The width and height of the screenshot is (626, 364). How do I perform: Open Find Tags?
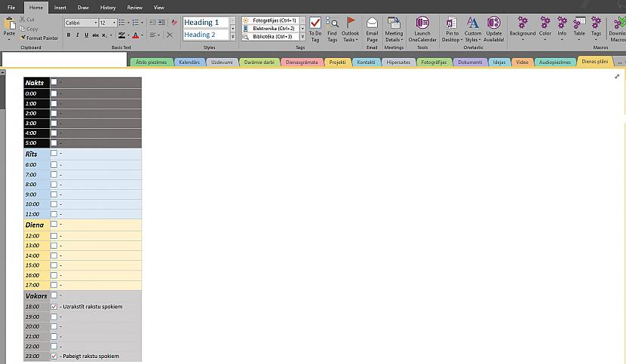tap(332, 29)
